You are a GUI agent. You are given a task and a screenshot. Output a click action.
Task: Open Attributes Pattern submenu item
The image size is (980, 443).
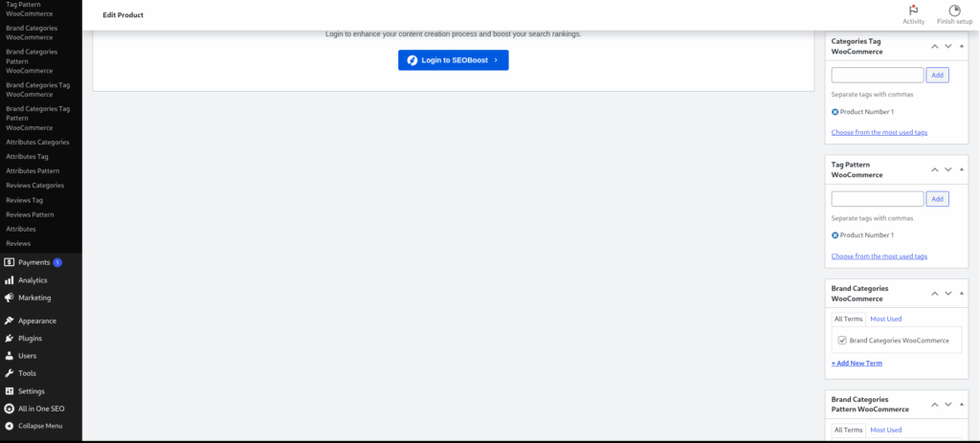click(33, 171)
